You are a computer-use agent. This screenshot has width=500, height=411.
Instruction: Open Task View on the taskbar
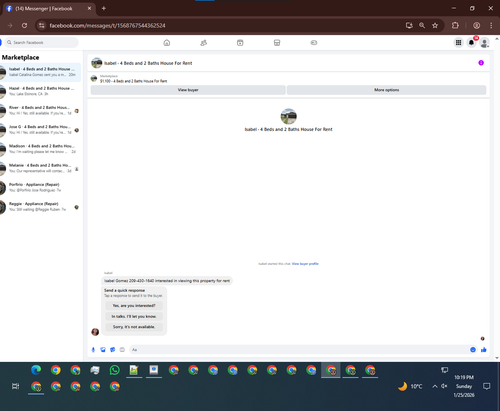[15, 386]
